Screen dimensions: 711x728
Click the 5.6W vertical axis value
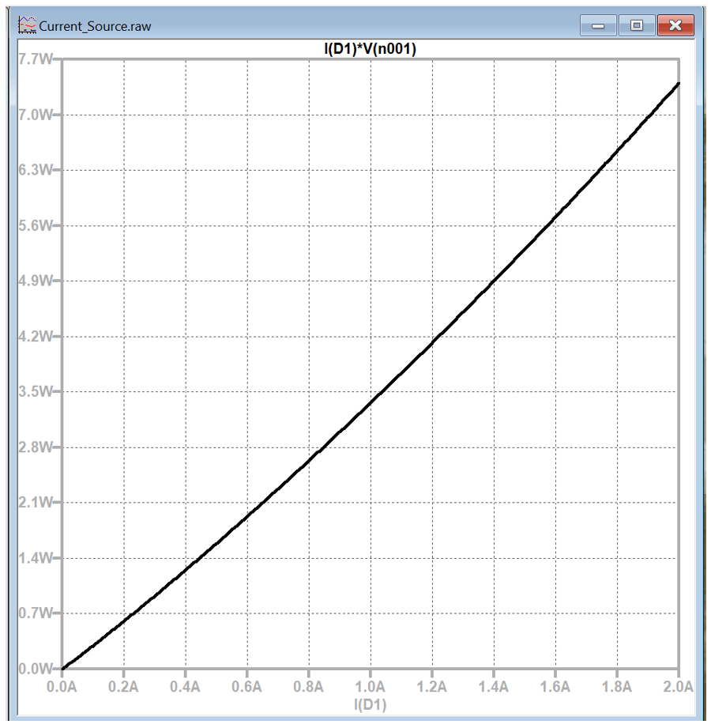pos(36,225)
